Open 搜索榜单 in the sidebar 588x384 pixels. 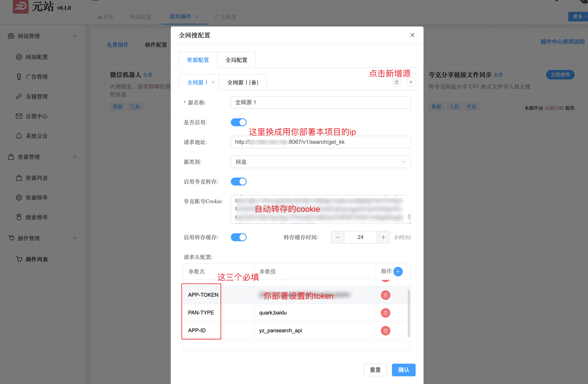(x=37, y=217)
